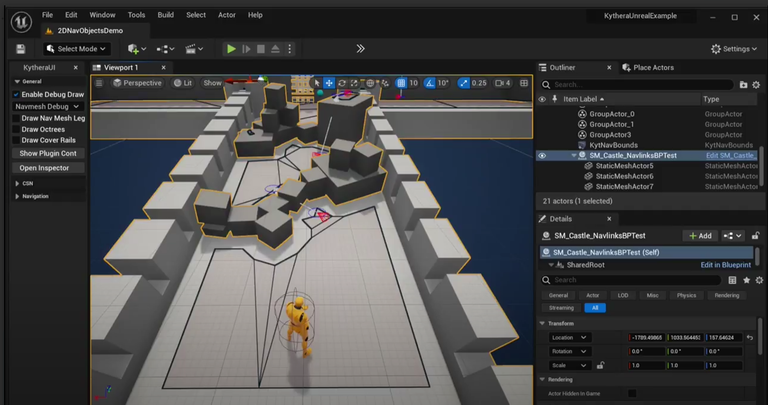
Task: Click the green Play button in toolbar
Action: point(231,48)
